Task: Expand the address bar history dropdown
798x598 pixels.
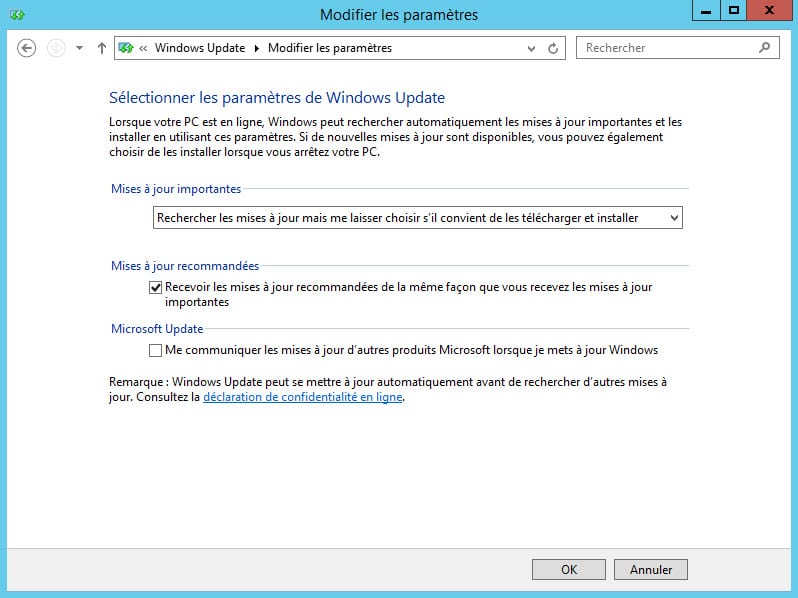Action: [x=531, y=48]
